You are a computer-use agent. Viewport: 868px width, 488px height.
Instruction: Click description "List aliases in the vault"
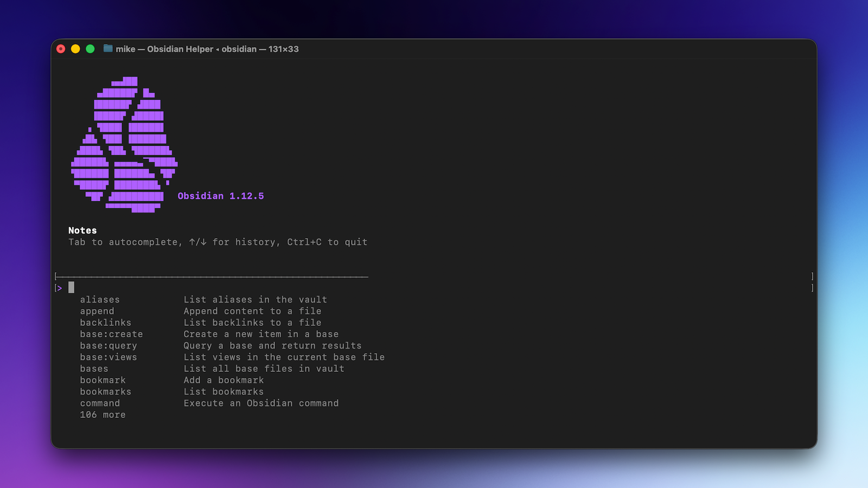(256, 299)
